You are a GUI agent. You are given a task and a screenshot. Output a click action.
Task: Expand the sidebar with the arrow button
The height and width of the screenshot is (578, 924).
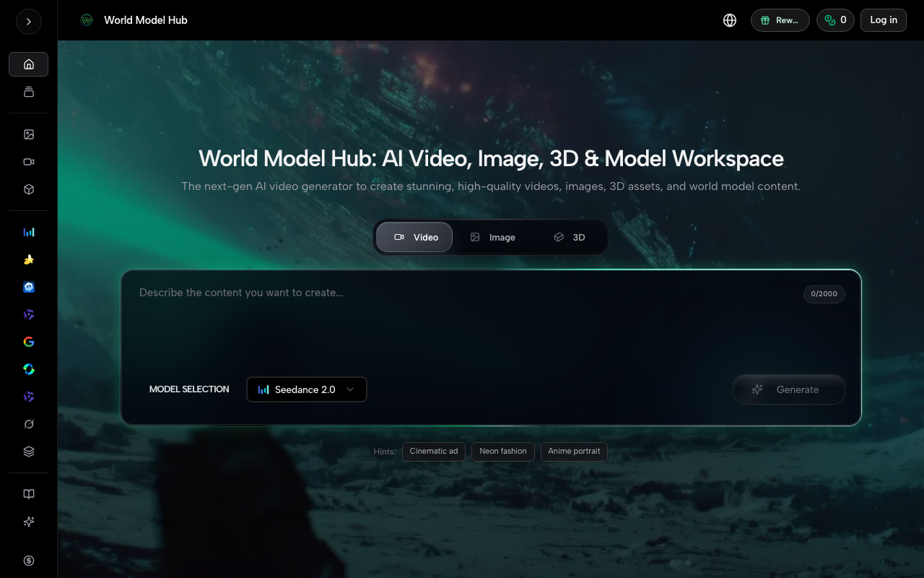29,22
